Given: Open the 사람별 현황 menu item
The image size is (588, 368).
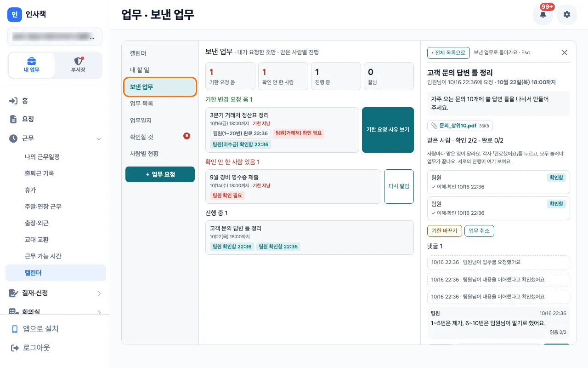Looking at the screenshot, I should [160, 154].
